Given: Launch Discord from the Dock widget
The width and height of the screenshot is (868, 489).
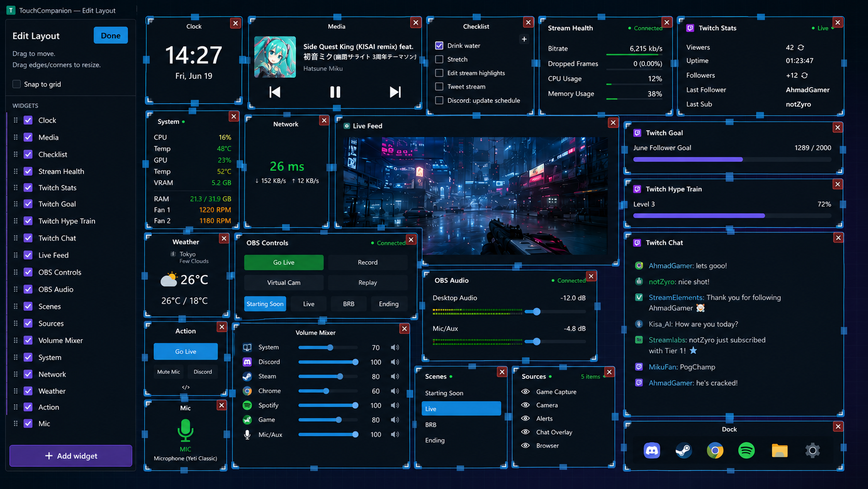Looking at the screenshot, I should click(x=652, y=451).
